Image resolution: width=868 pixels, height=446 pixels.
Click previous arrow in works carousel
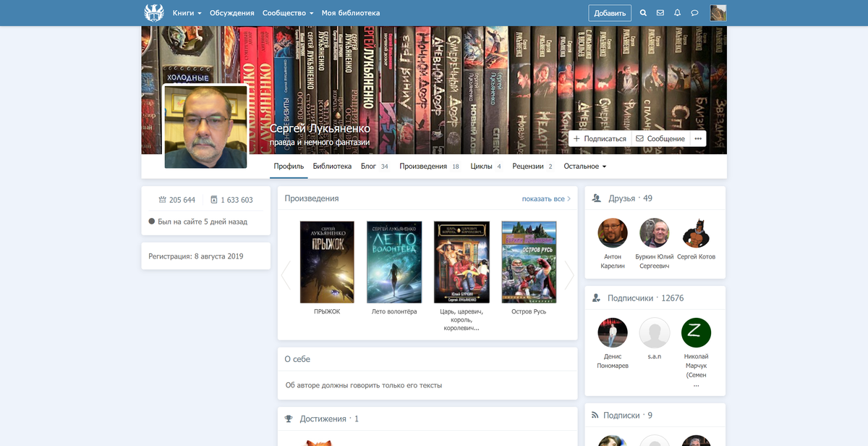click(285, 275)
